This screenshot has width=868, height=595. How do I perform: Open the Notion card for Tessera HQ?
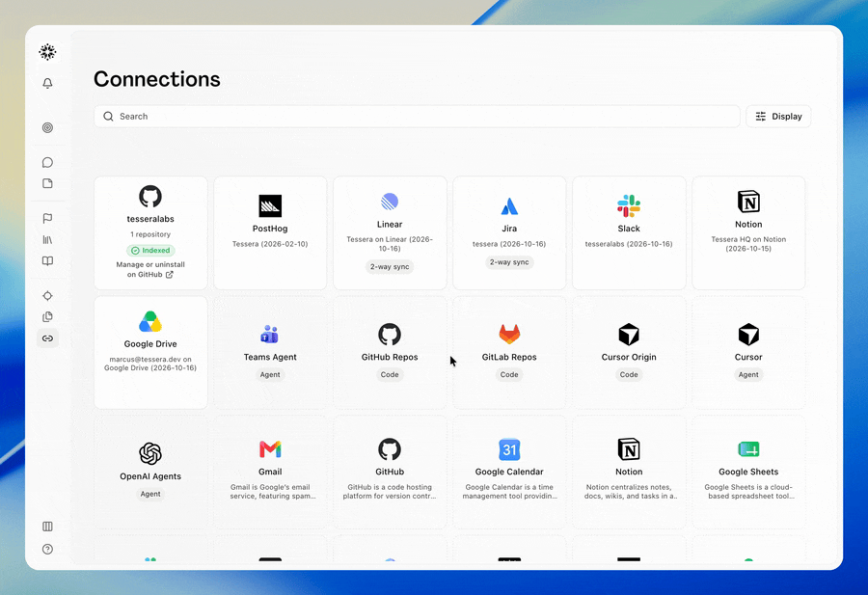(x=748, y=233)
